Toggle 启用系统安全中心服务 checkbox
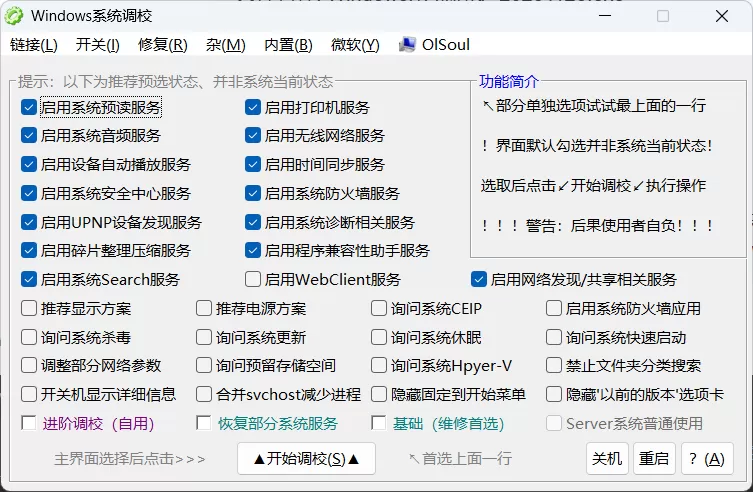The image size is (753, 492). pyautogui.click(x=29, y=193)
